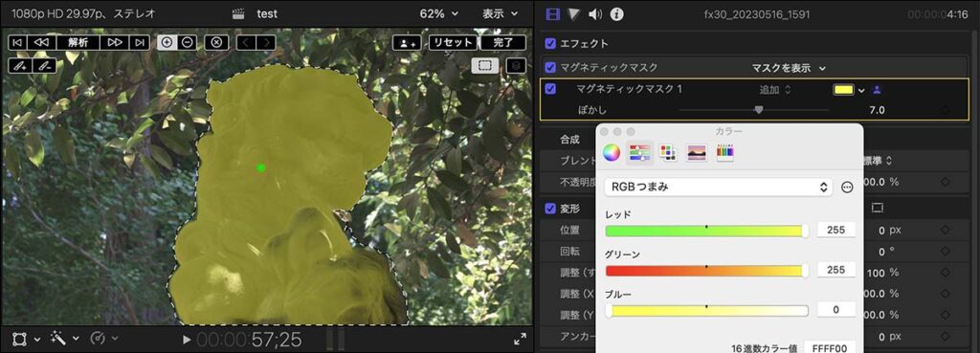Disable the マグネティックマスク 1 checkbox

(x=550, y=89)
